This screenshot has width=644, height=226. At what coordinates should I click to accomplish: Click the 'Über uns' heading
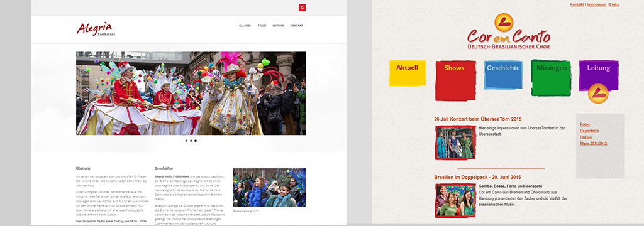coord(83,168)
